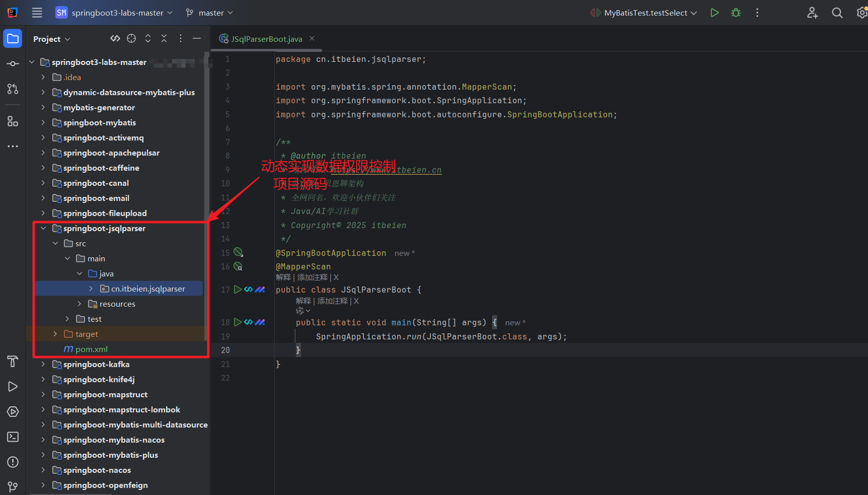The width and height of the screenshot is (868, 495).
Task: Hide the Project panel
Action: point(197,38)
